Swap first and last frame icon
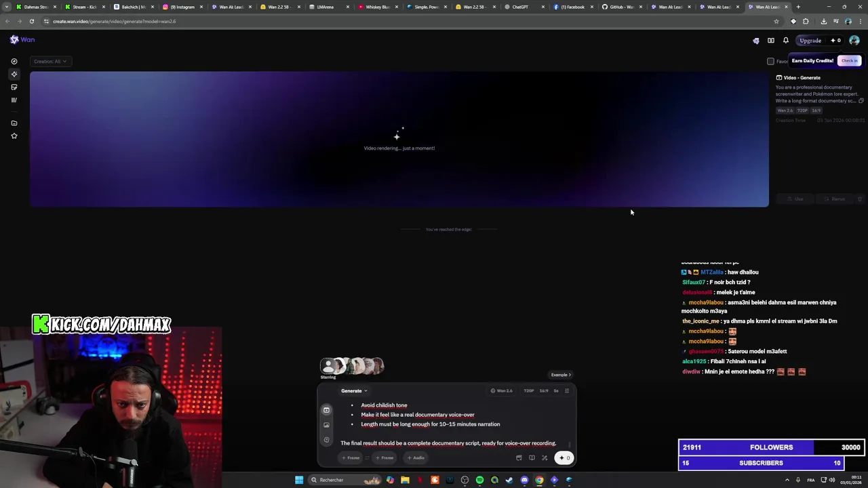The height and width of the screenshot is (488, 868). coord(367,458)
